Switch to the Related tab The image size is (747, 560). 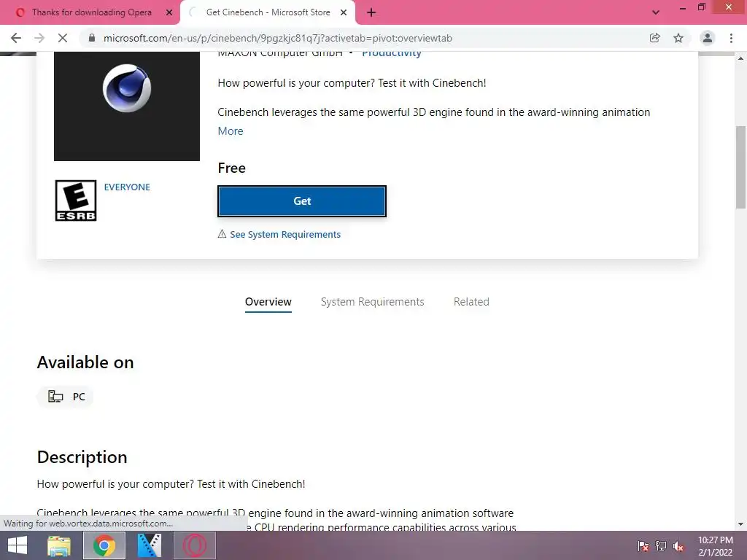[x=472, y=302]
